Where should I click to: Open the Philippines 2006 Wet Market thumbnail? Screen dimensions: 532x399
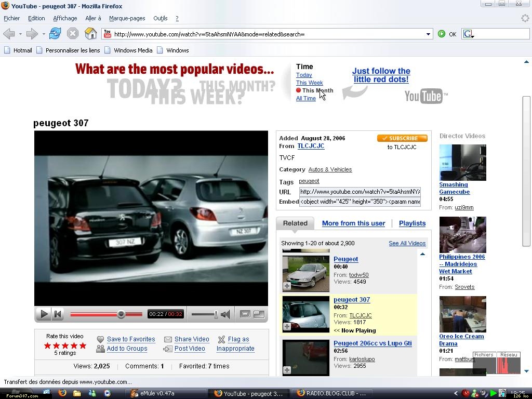point(462,235)
